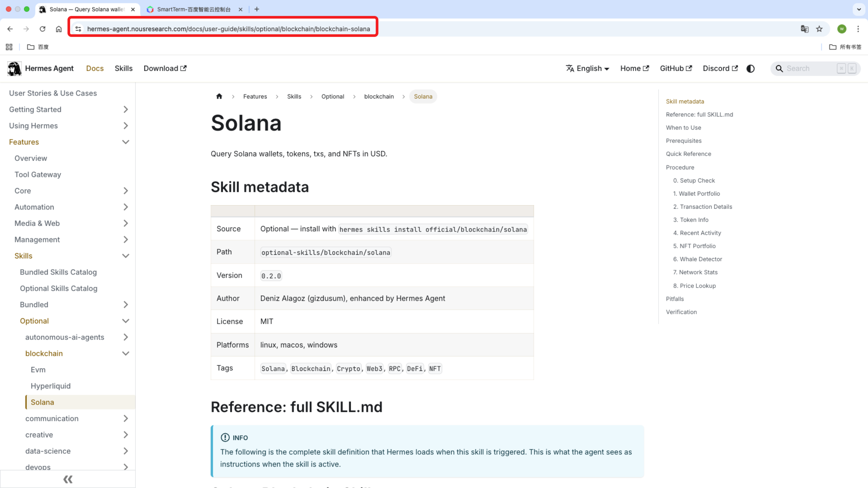The image size is (868, 488).
Task: Expand the Media & Web category
Action: tap(126, 223)
